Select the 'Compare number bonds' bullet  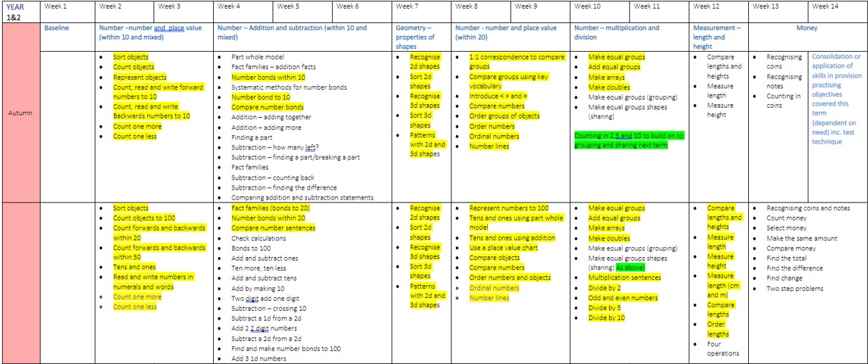(x=267, y=107)
